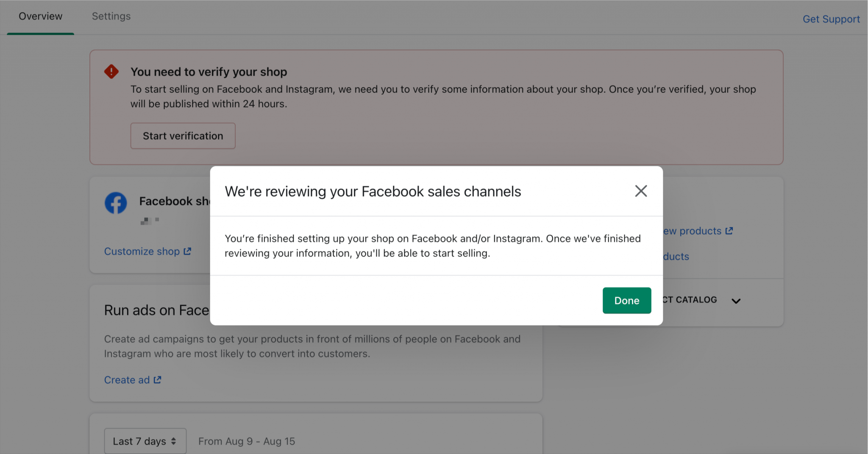The height and width of the screenshot is (454, 868).
Task: Open the Create ad link
Action: 128,380
